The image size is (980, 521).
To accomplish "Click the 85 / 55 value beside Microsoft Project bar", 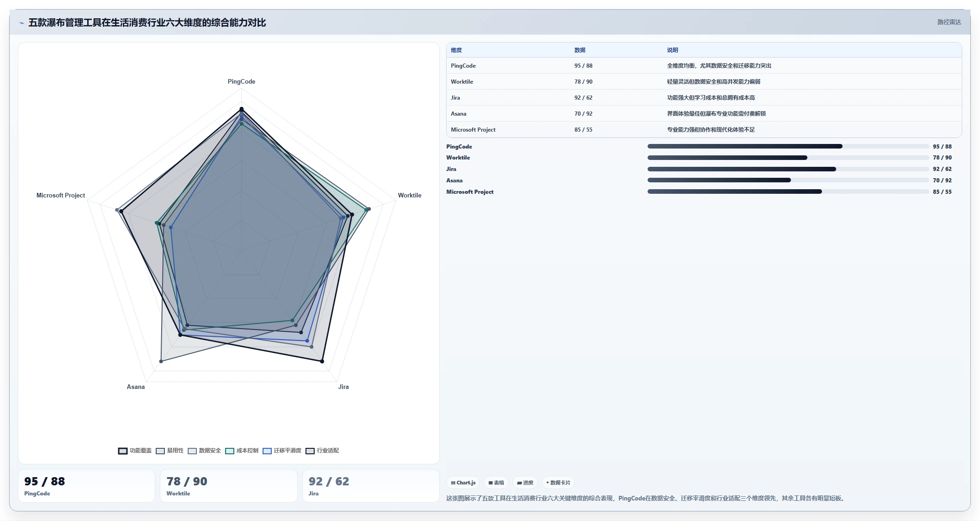I will (942, 192).
